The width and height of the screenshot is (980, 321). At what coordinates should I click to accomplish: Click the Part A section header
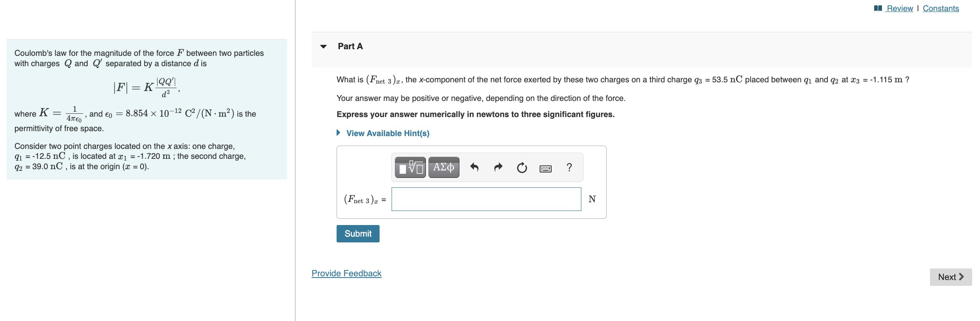pyautogui.click(x=350, y=46)
